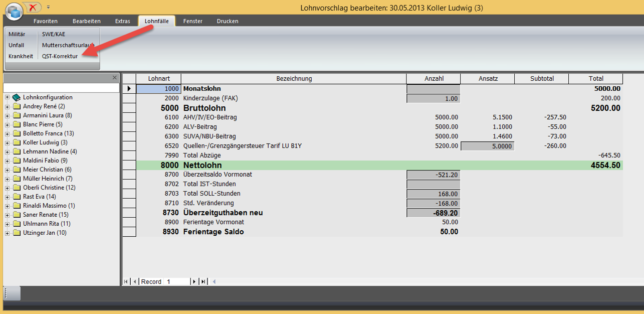Image resolution: width=644 pixels, height=314 pixels.
Task: Click the red X quick access icon
Action: point(33,7)
